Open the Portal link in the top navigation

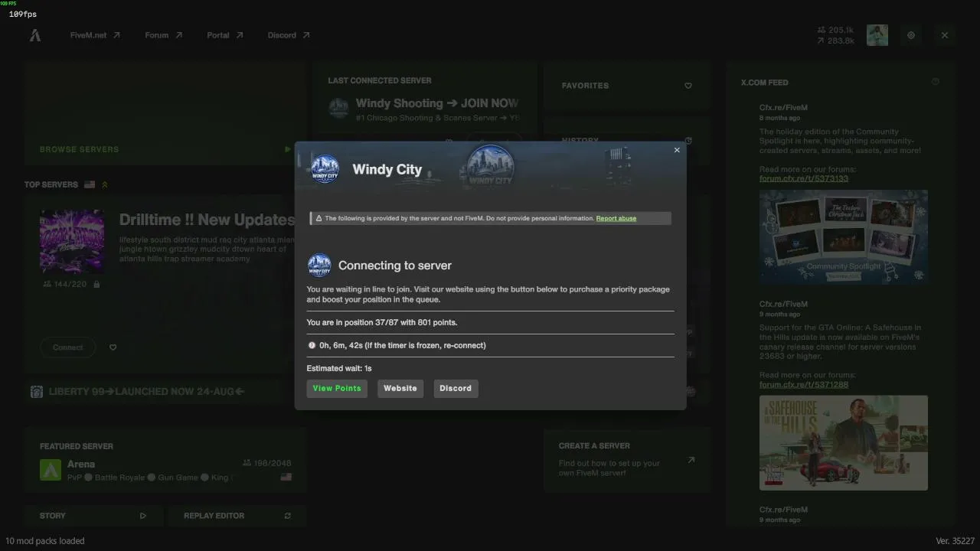225,35
